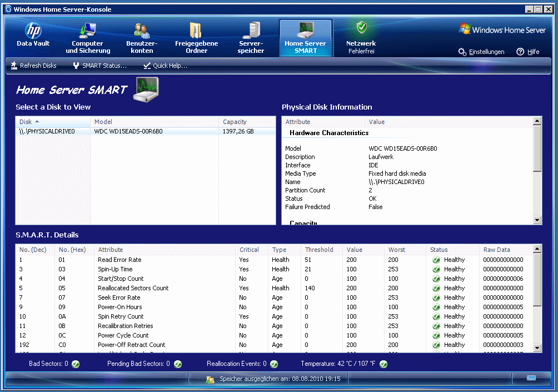Image resolution: width=558 pixels, height=392 pixels.
Task: Open Computer und Sicherung tab
Action: pos(88,37)
